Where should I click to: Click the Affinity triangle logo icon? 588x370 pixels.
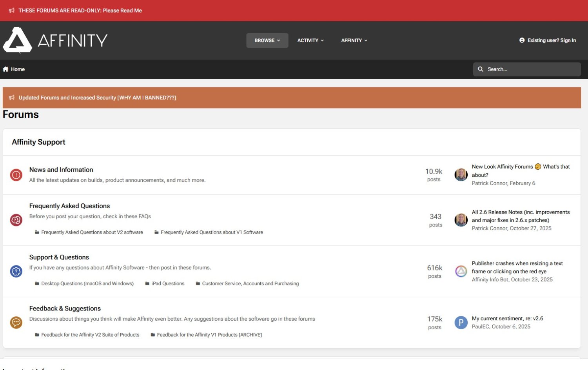(18, 40)
